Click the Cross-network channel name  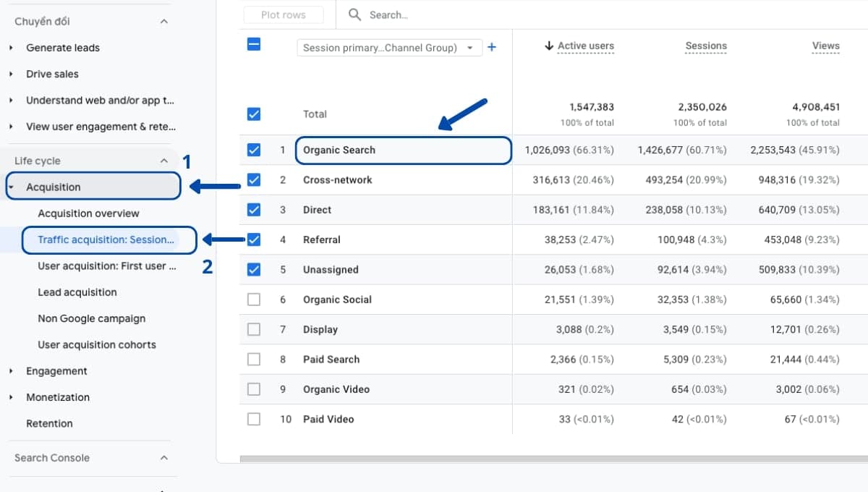[338, 179]
